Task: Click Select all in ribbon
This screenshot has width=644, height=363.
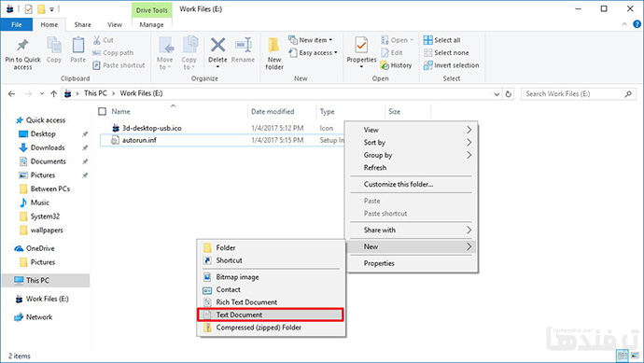Action: 441,40
